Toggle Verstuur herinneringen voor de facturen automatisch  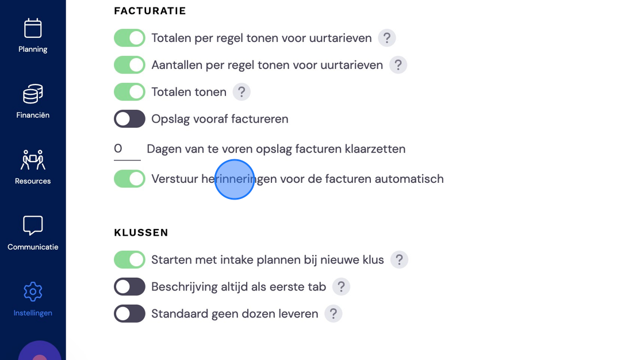coord(129,179)
